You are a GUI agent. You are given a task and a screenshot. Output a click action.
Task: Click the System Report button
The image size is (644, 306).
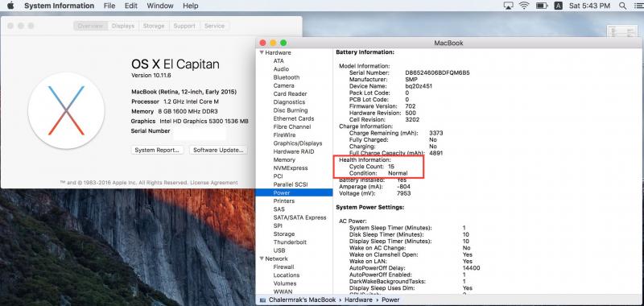pos(158,150)
